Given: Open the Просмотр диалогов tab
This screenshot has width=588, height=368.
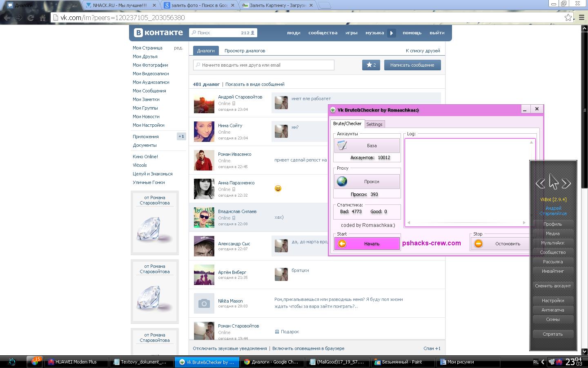Looking at the screenshot, I should (x=245, y=51).
